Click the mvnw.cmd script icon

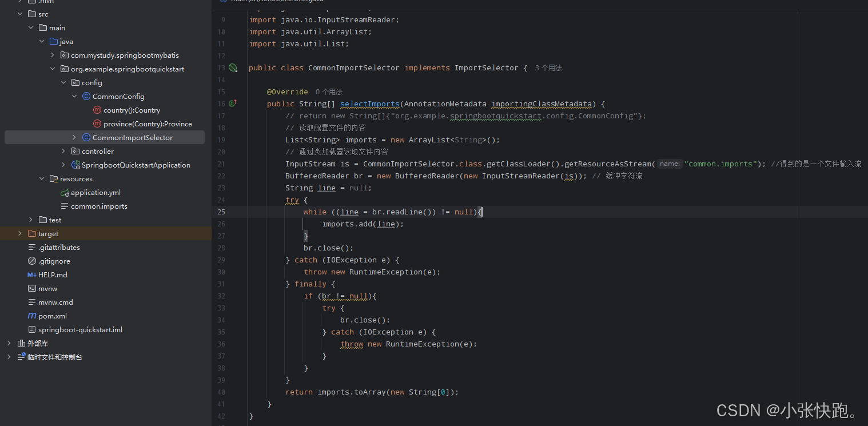pyautogui.click(x=32, y=302)
